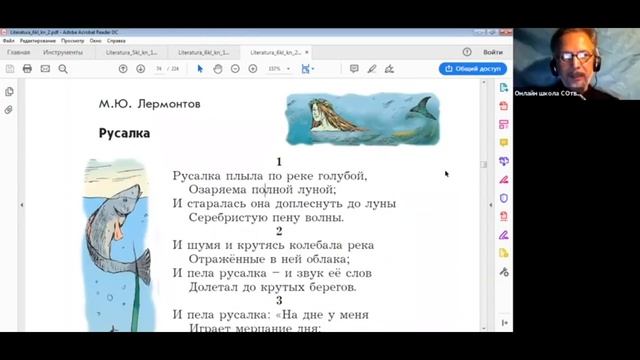This screenshot has width=640, height=360.
Task: Click the fit page view icon
Action: (x=305, y=69)
